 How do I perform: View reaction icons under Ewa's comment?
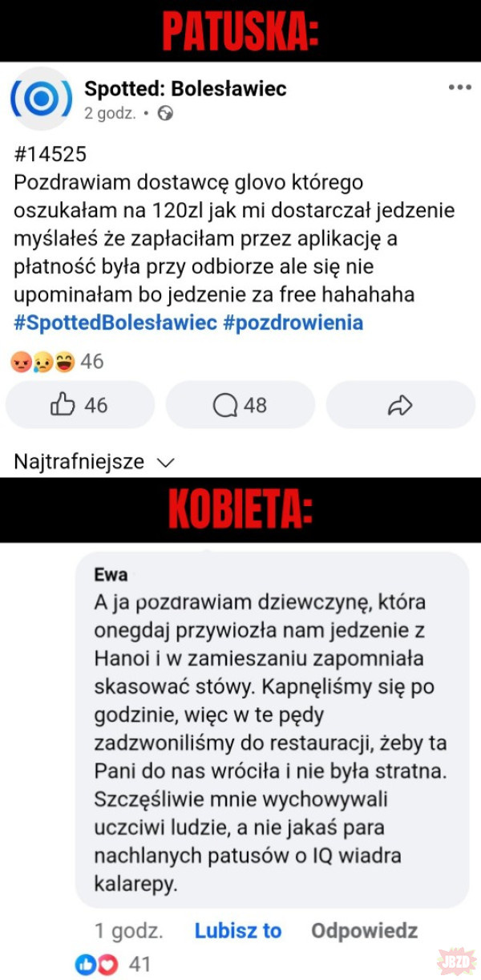pos(96,963)
